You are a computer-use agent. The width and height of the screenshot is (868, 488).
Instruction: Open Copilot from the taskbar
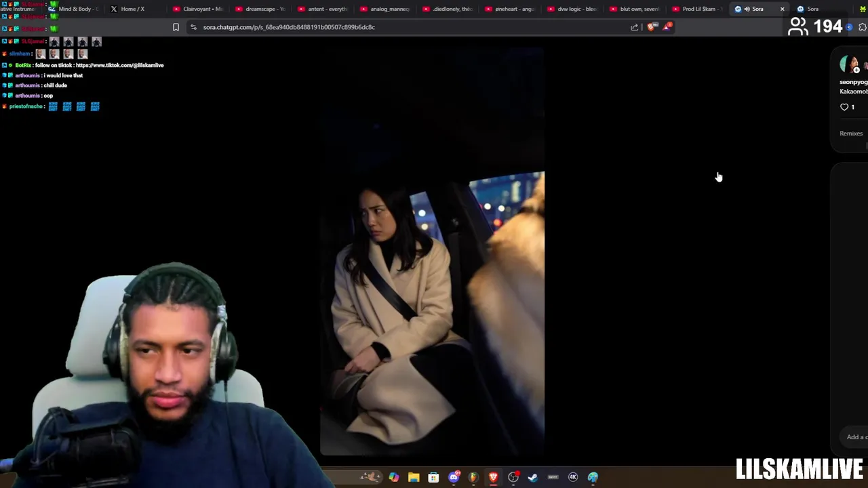pos(394,477)
